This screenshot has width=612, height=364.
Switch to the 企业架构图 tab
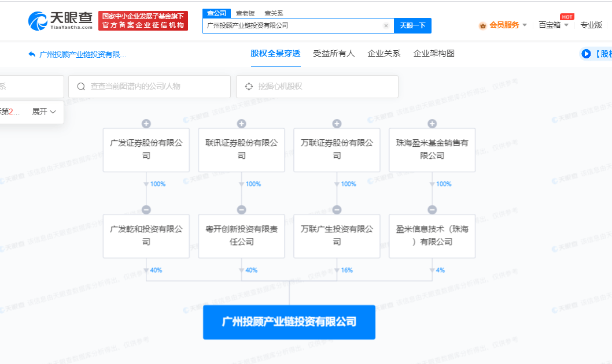click(x=434, y=53)
